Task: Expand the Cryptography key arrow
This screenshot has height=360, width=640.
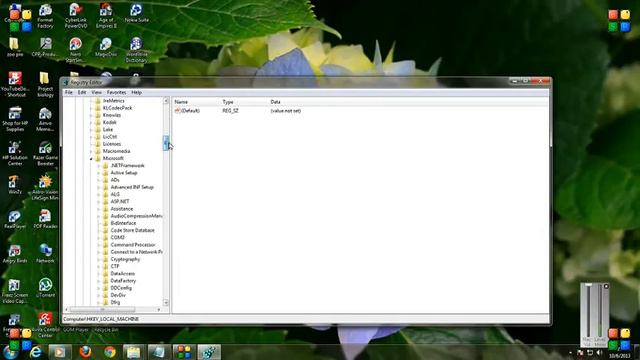Action: (98, 259)
